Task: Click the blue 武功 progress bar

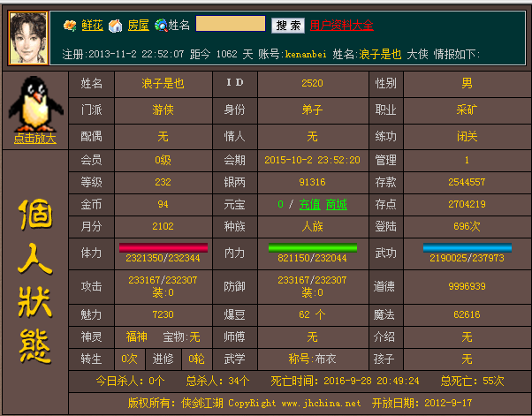Action: point(467,247)
